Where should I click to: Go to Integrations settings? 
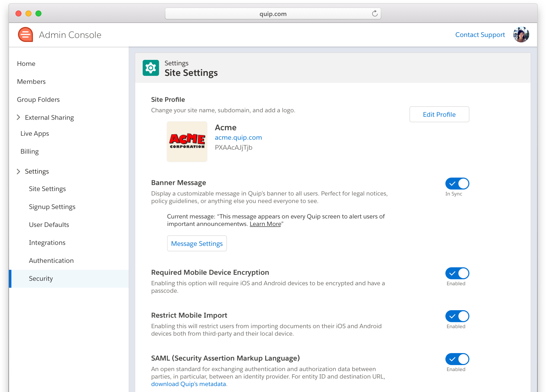(47, 243)
